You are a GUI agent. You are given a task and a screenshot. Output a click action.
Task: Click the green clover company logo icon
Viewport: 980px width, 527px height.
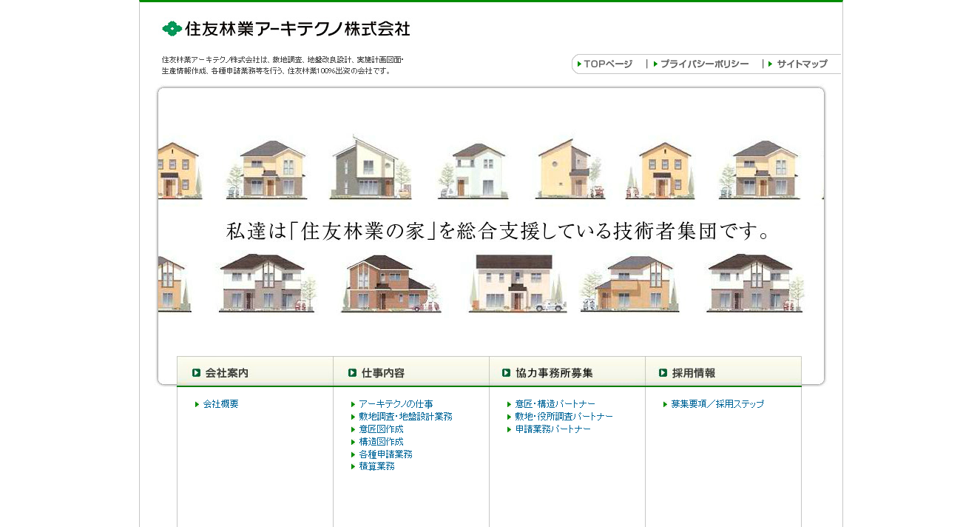pos(171,28)
